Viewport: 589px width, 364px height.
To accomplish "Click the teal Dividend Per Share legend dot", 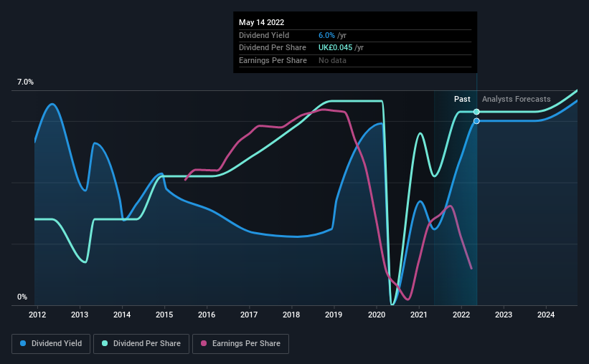I will pos(105,343).
